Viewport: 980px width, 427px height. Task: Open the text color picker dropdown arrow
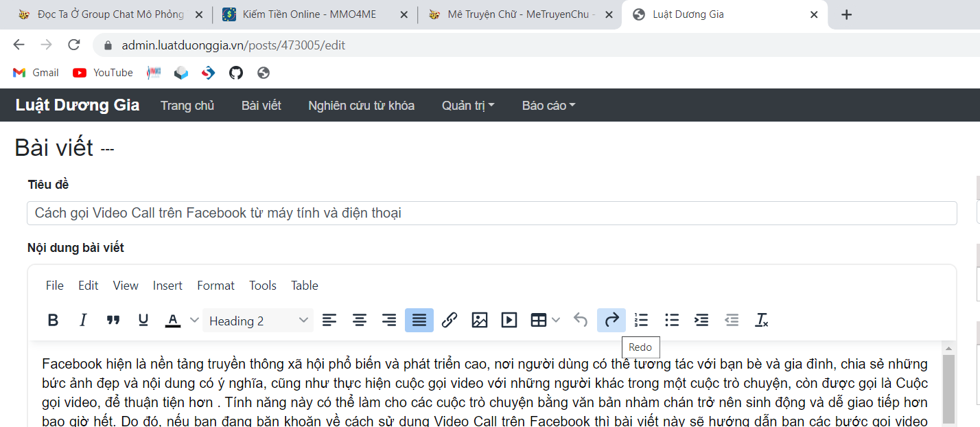click(194, 320)
